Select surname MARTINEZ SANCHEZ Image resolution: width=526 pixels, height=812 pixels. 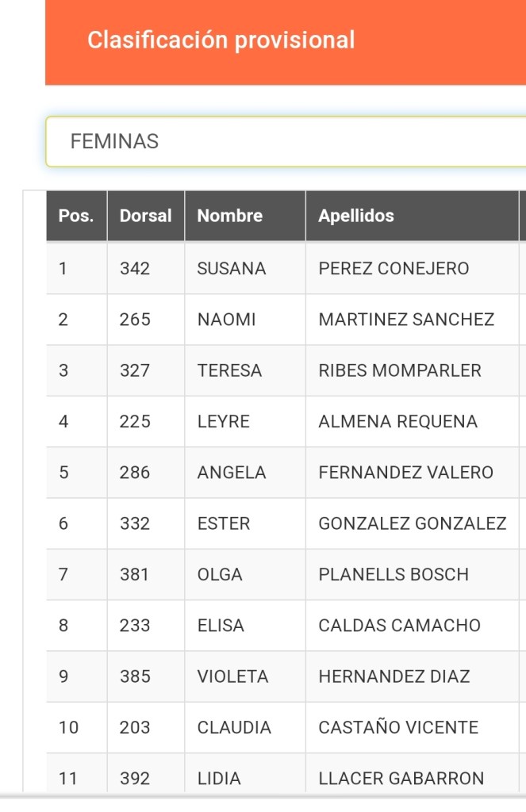[x=406, y=320]
